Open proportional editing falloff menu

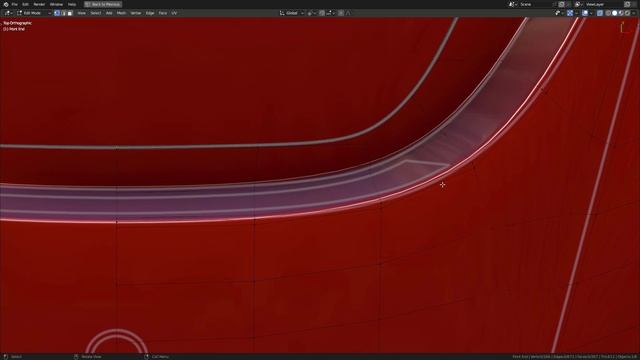[x=348, y=13]
